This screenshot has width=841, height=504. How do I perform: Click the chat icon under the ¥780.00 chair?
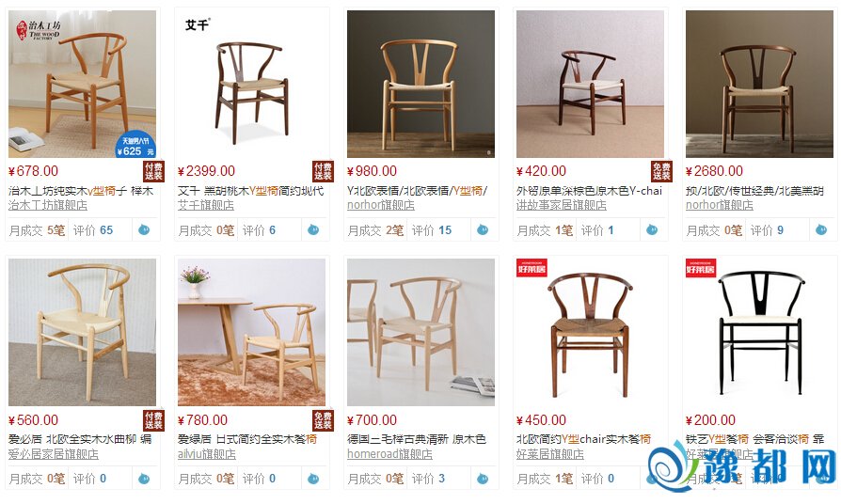point(313,479)
